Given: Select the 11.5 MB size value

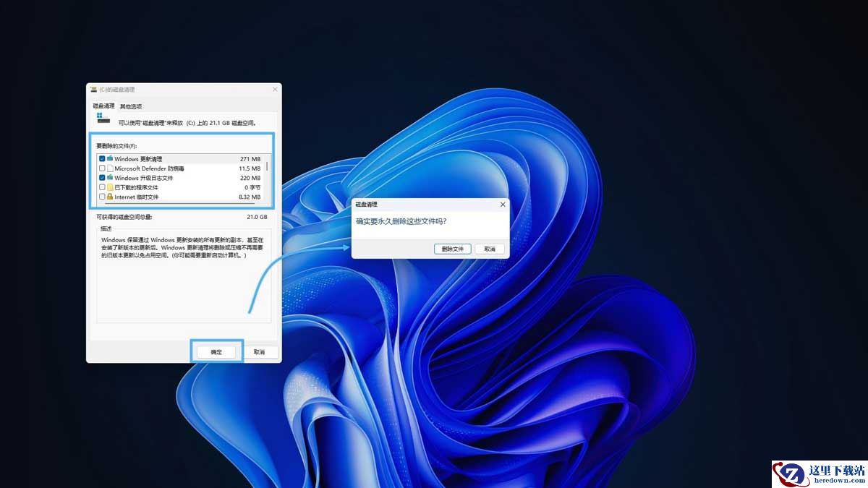Looking at the screenshot, I should pyautogui.click(x=249, y=168).
